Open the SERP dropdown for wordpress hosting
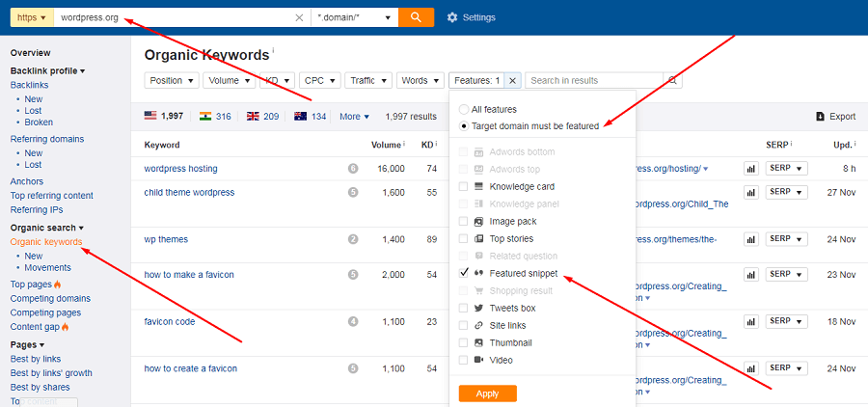 787,169
